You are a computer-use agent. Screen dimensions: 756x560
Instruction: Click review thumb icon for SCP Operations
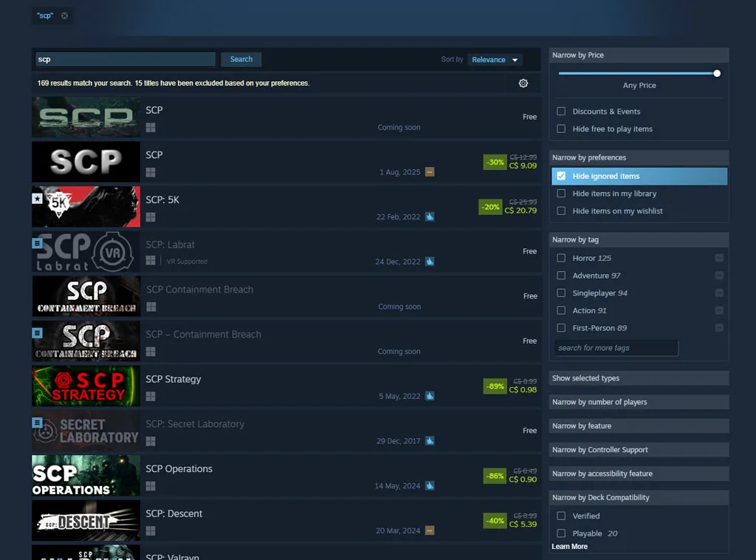(430, 485)
